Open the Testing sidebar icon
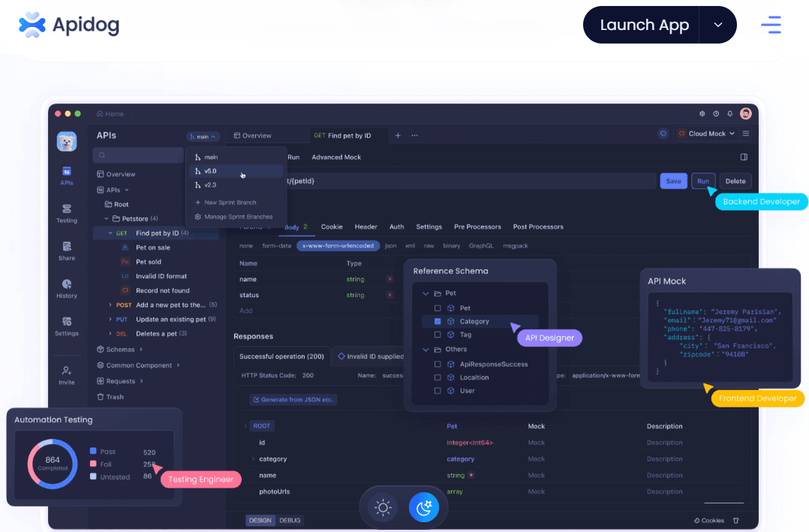809x532 pixels. pyautogui.click(x=67, y=214)
